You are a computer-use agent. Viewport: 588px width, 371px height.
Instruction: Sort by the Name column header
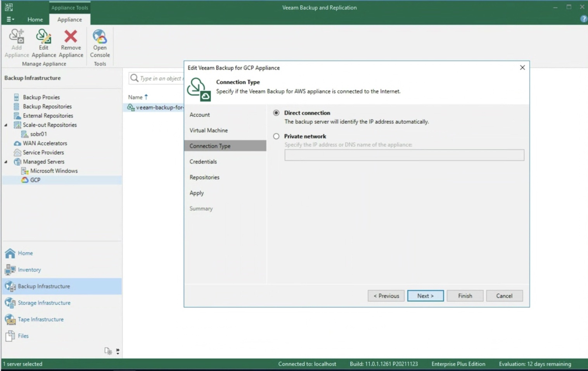click(135, 97)
